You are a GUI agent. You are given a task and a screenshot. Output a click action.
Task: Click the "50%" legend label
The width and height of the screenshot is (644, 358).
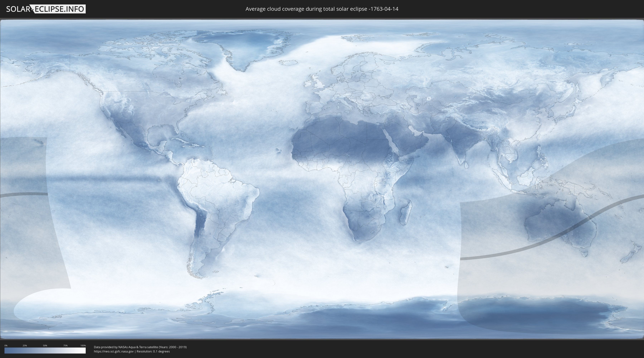(x=45, y=345)
